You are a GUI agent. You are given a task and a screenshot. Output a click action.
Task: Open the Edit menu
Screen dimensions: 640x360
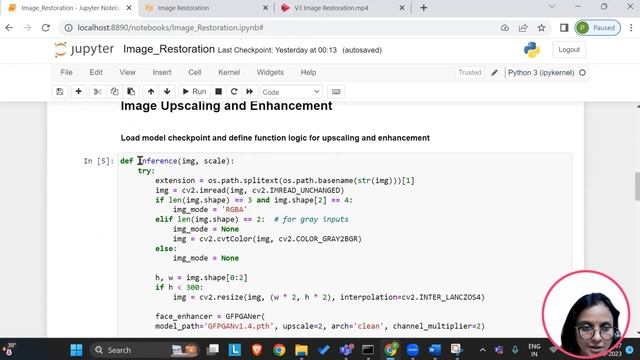tap(96, 72)
